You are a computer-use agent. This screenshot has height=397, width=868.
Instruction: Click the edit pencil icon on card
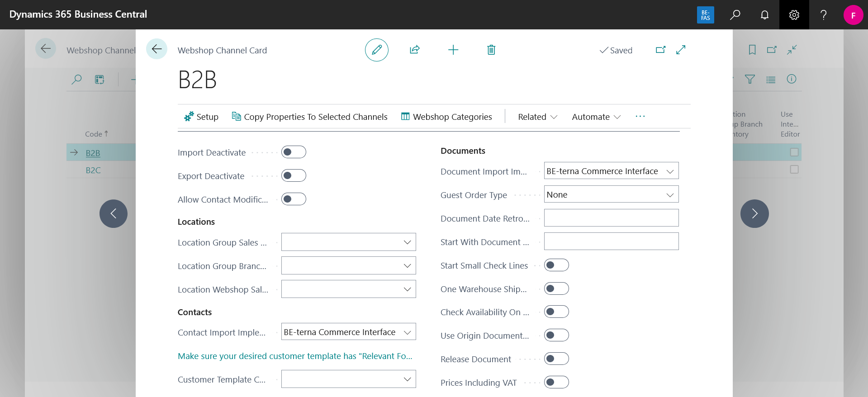[x=377, y=50]
